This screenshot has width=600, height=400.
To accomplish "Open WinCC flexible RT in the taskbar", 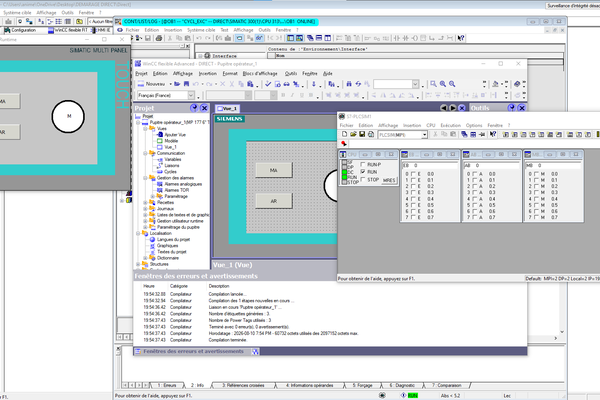I will coord(68,30).
